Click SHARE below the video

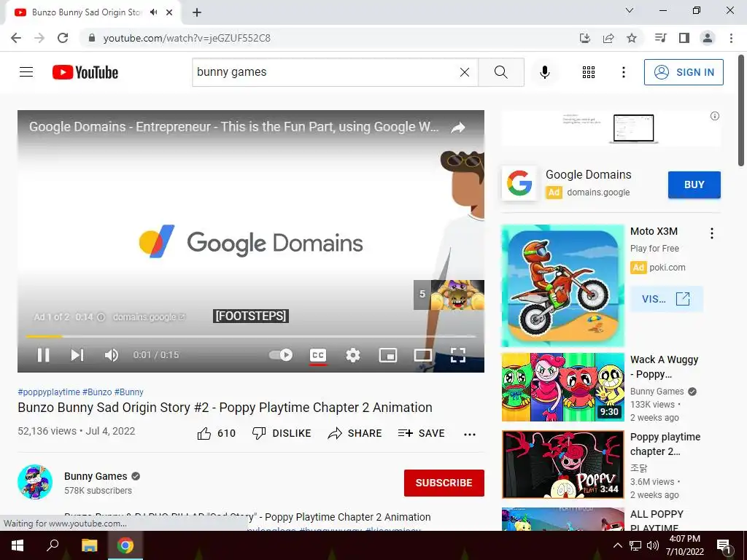click(x=355, y=433)
